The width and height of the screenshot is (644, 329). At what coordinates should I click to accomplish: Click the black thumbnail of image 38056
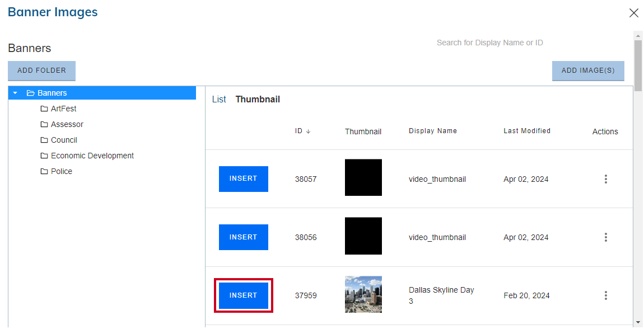click(363, 236)
